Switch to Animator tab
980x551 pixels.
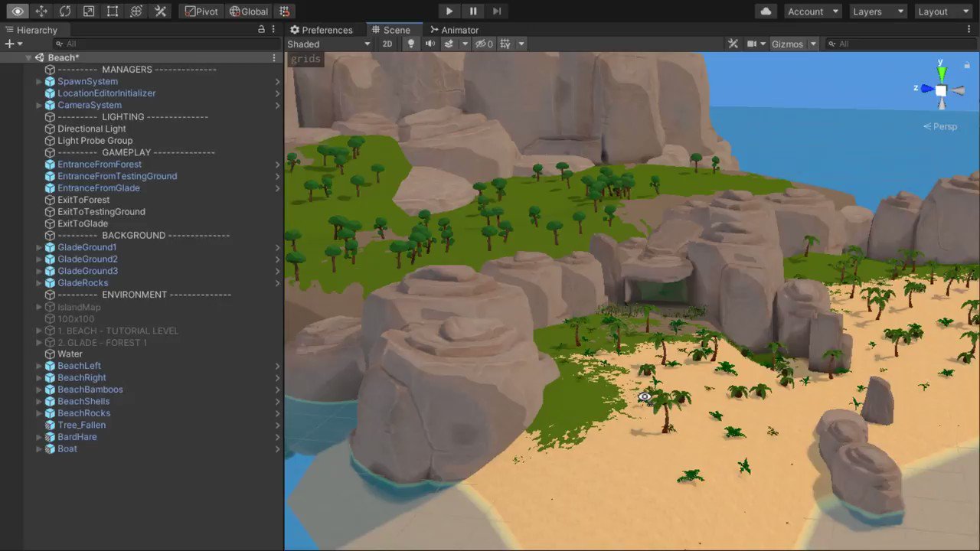[453, 30]
